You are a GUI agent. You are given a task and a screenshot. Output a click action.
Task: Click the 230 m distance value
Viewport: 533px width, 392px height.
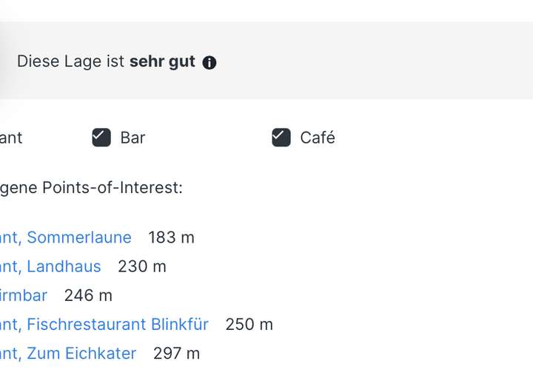[142, 266]
